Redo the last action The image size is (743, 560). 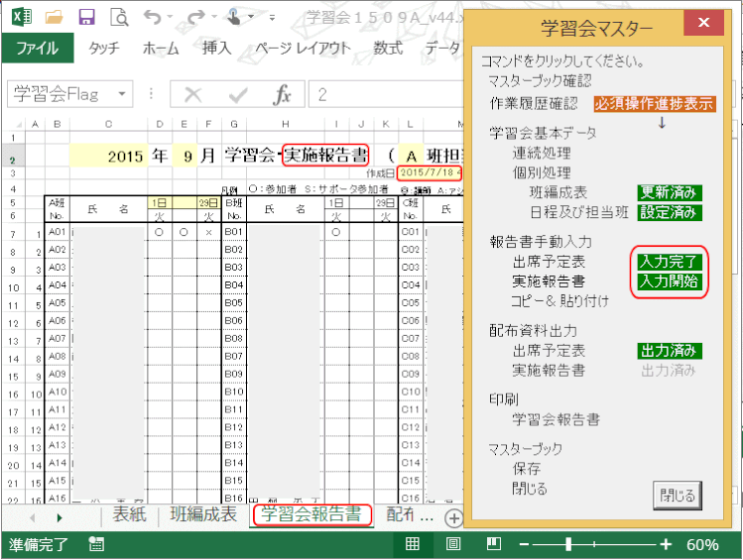pos(195,18)
